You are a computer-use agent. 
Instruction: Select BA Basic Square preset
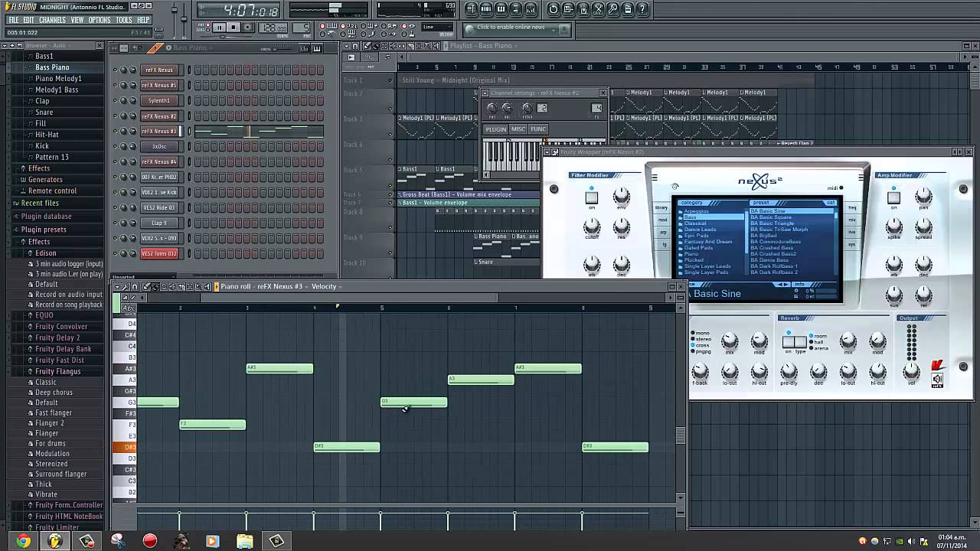[x=771, y=217]
